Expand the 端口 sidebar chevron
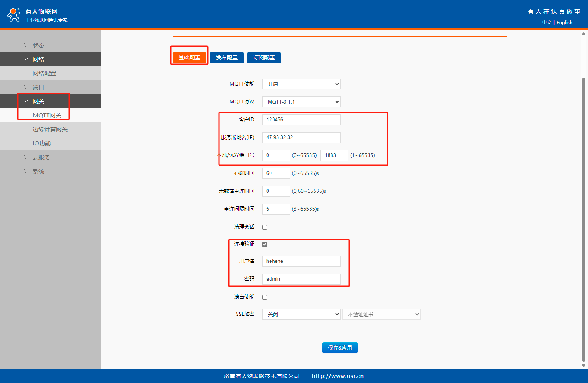The width and height of the screenshot is (588, 383). (26, 87)
